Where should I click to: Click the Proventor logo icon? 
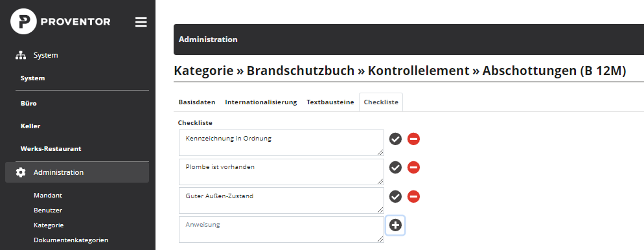coord(23,21)
